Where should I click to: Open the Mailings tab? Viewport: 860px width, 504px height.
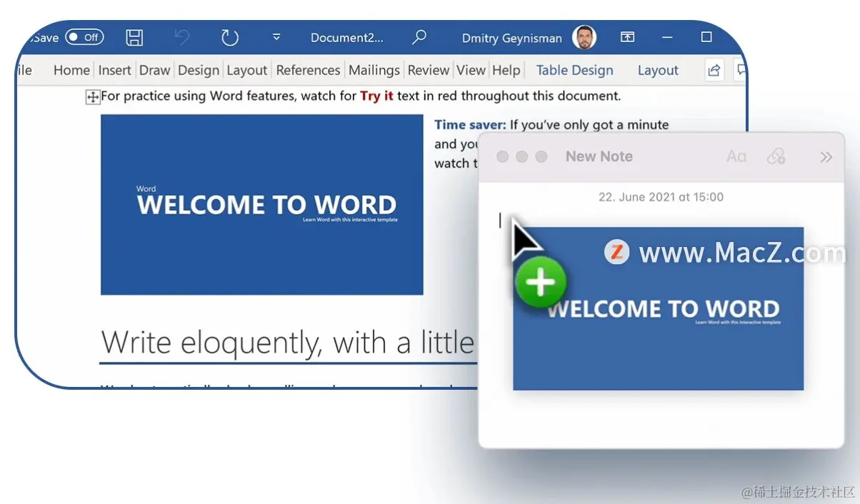tap(374, 70)
